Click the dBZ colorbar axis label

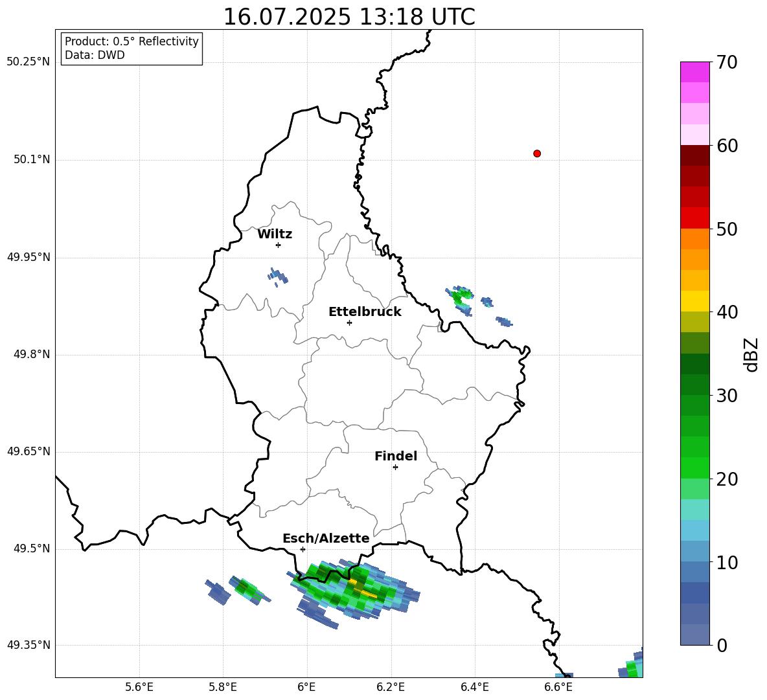[751, 354]
